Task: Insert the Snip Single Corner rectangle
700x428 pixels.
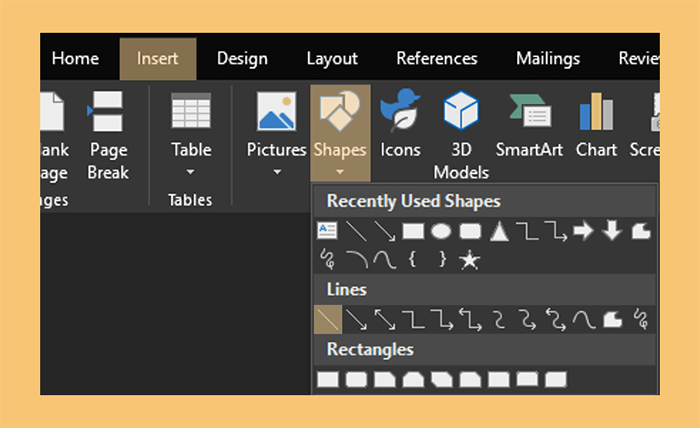Action: (x=385, y=380)
